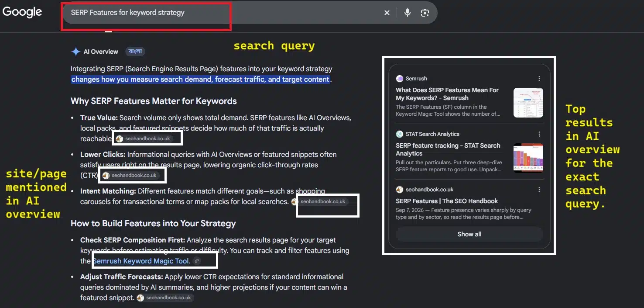Screen dimensions: 644x308
Task: Open Google Lens image search icon
Action: pyautogui.click(x=425, y=13)
